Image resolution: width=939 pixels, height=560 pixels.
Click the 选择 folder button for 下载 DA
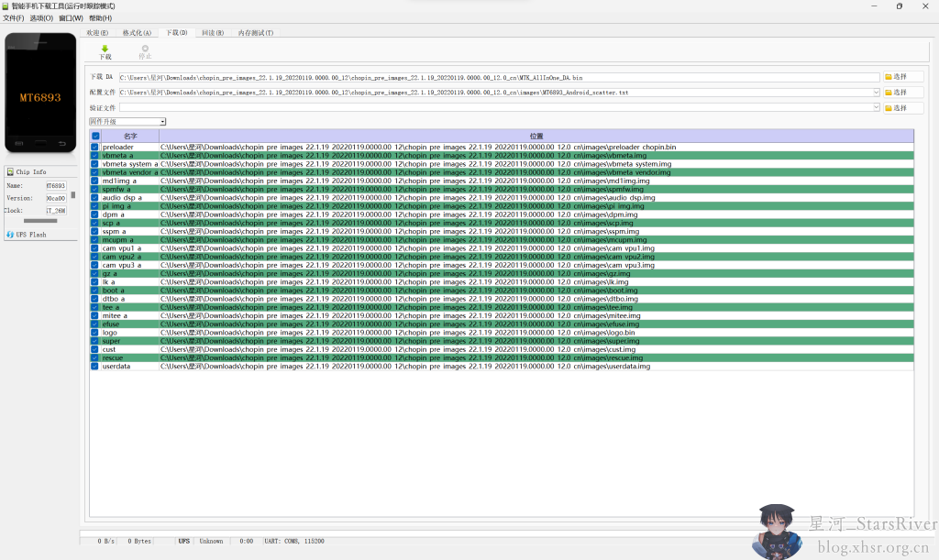[902, 77]
